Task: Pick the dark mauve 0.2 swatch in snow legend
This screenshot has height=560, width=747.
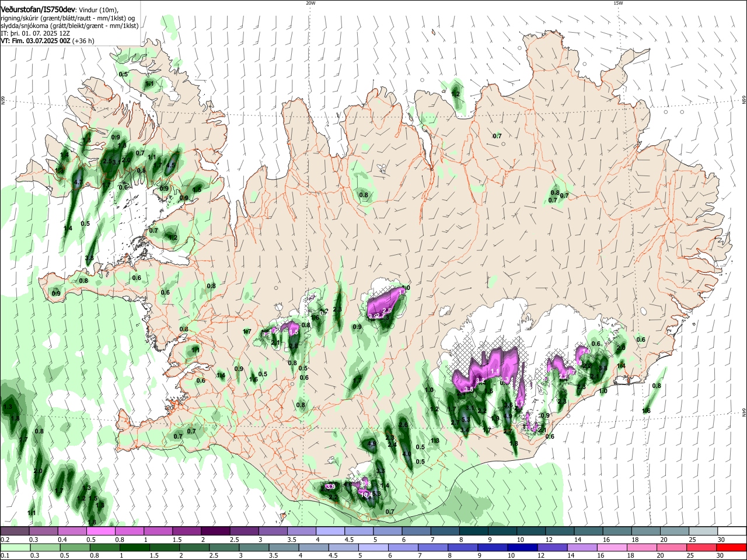Action: pos(15,531)
